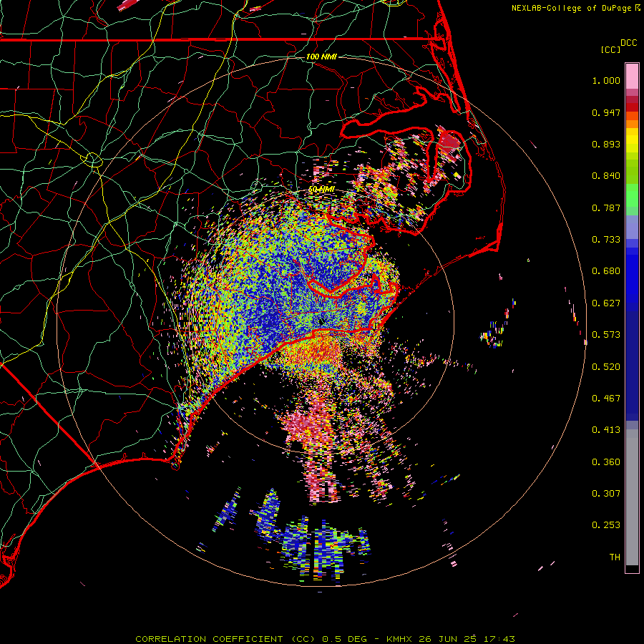The image size is (644, 644).
Task: Click the 0.253 scale value
Action: tap(606, 525)
